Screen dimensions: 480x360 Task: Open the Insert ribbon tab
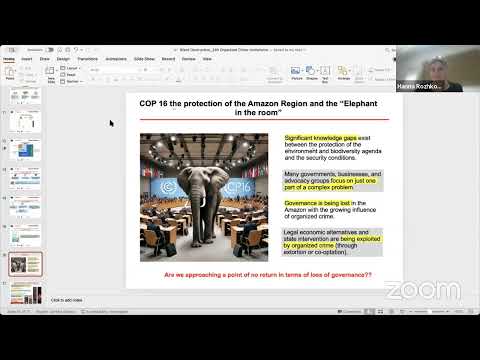point(27,59)
